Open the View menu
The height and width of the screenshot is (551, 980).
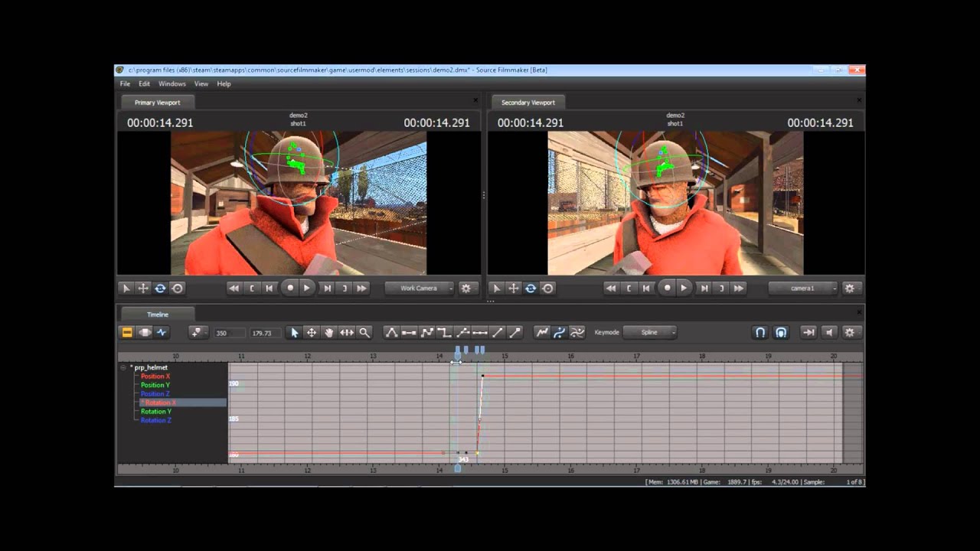click(201, 84)
